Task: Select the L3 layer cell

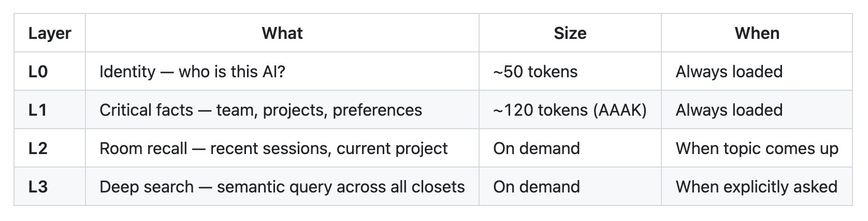Action: coord(38,187)
